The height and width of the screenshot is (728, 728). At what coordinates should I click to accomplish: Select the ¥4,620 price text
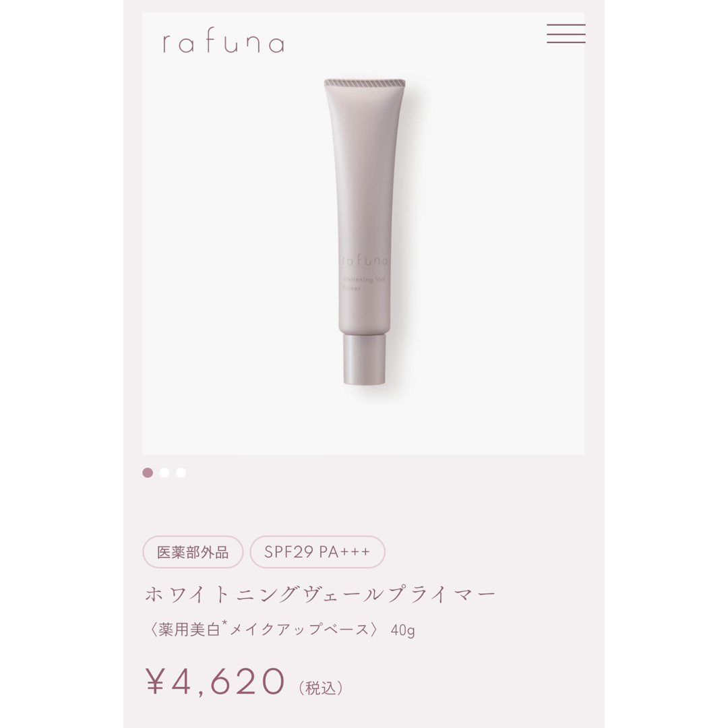click(x=215, y=681)
